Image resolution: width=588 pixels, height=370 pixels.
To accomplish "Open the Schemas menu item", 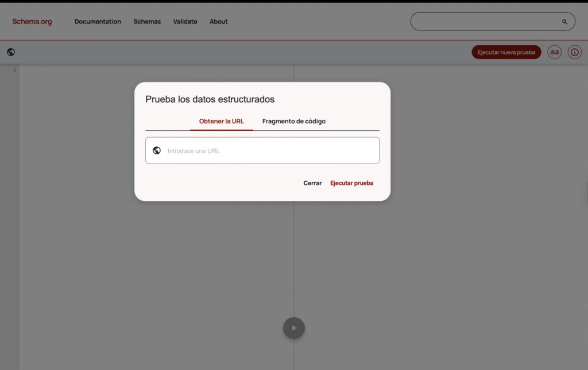I will point(147,22).
